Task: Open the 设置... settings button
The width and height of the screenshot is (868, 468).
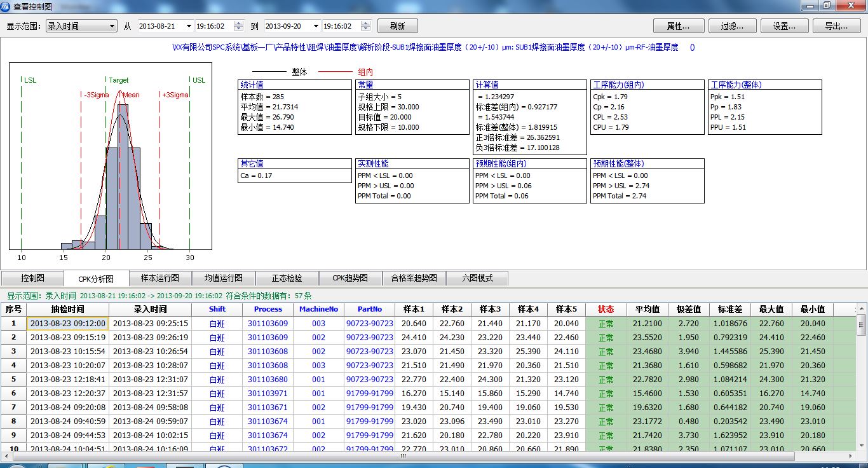Action: tap(784, 26)
